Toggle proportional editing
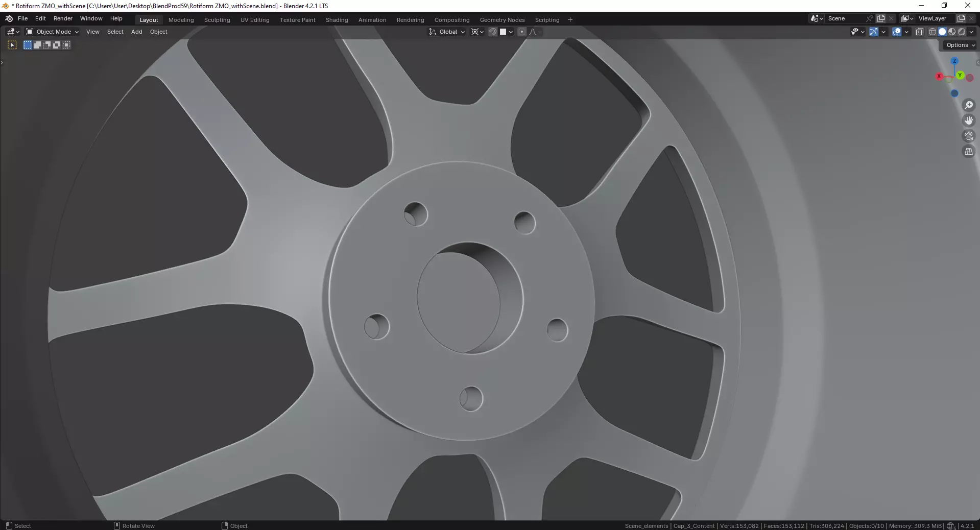Screen dimensions: 980x530 coord(522,32)
